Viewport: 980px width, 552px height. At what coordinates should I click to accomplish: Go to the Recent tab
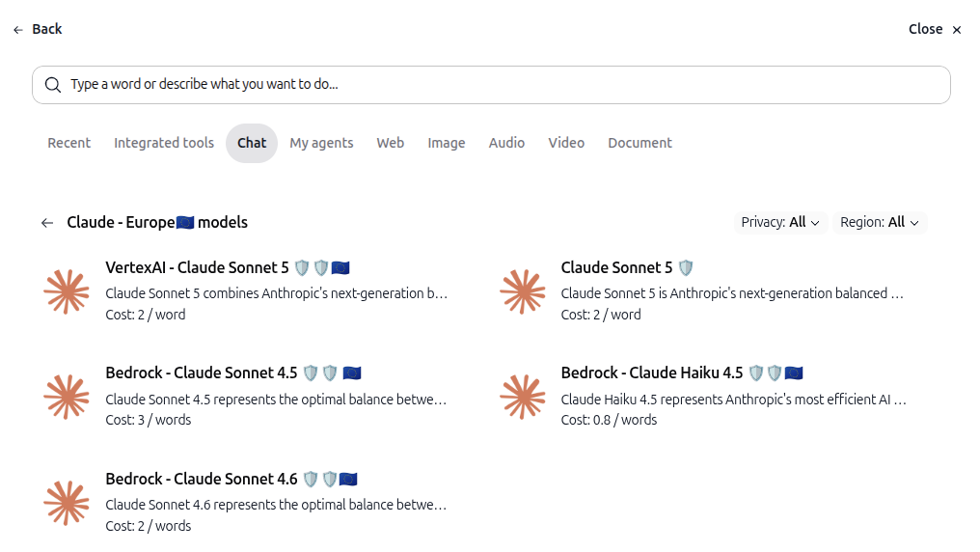69,143
